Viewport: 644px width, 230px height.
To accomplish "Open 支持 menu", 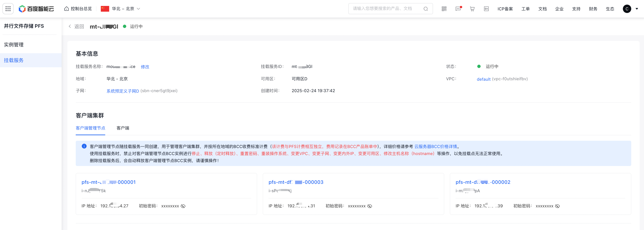I will (x=576, y=9).
